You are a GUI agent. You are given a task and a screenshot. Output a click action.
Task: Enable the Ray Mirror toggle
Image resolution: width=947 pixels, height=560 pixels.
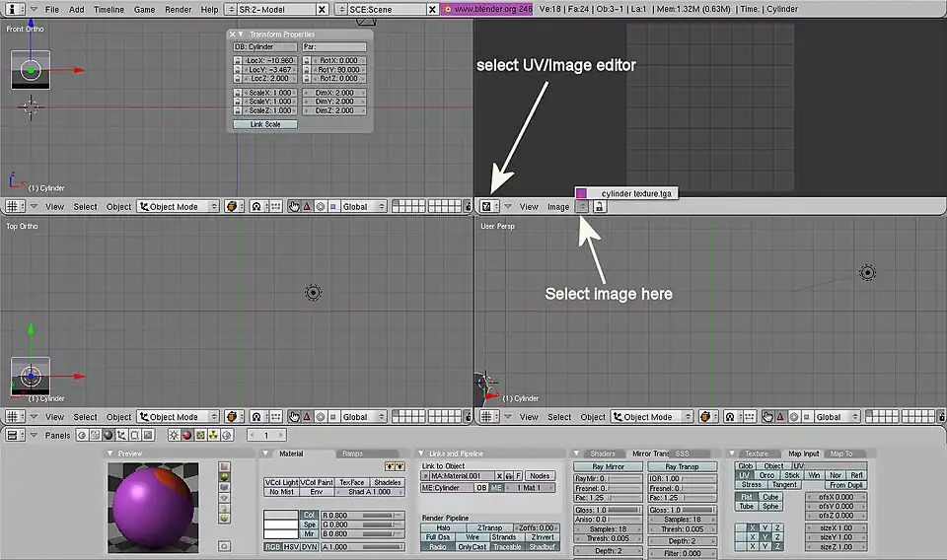tap(608, 466)
